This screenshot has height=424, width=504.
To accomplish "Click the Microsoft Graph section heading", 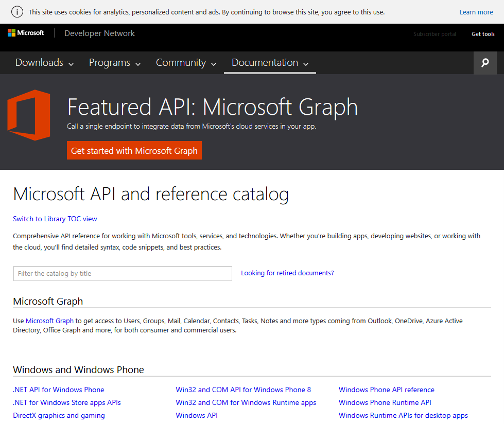I will tap(48, 302).
